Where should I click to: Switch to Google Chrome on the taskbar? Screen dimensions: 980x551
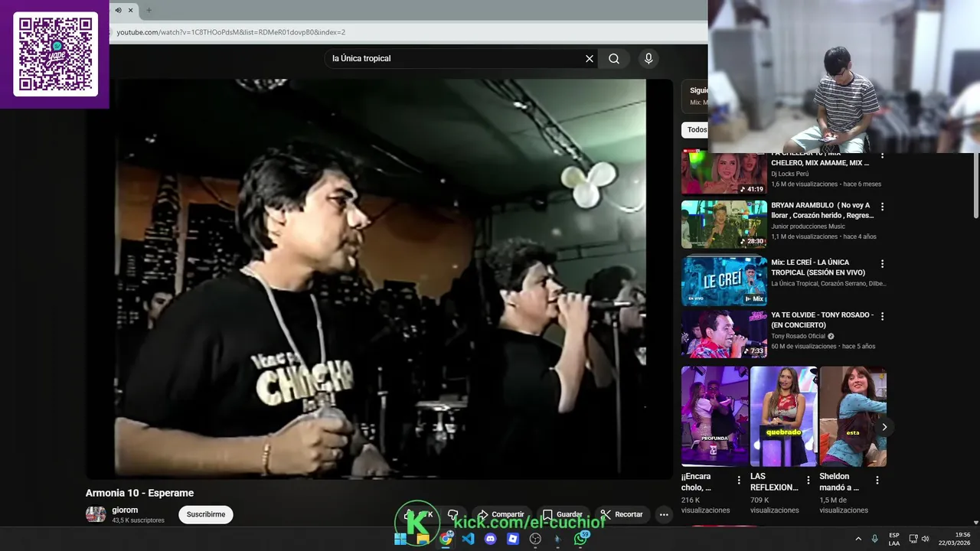pos(446,539)
